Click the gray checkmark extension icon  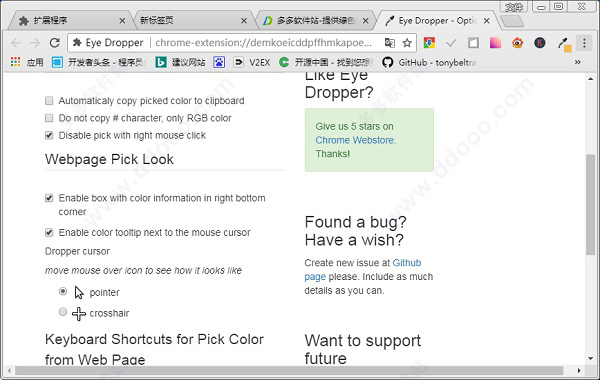[451, 42]
